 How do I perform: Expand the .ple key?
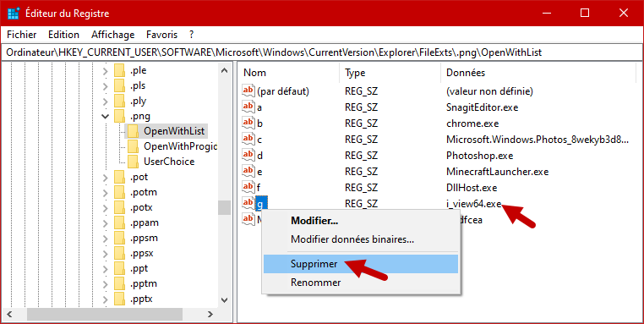click(x=106, y=71)
